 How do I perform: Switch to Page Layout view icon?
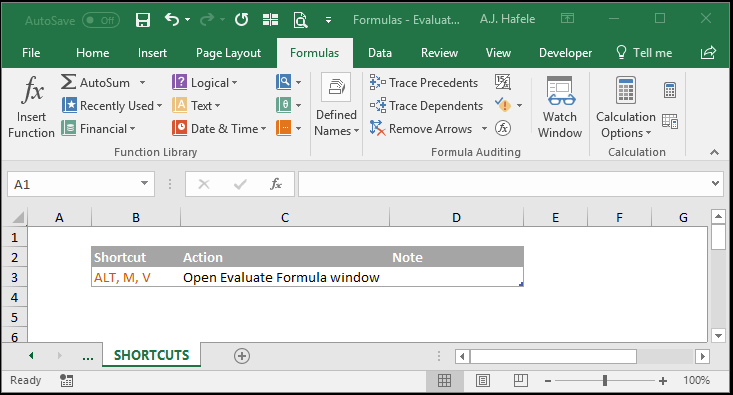tap(483, 381)
